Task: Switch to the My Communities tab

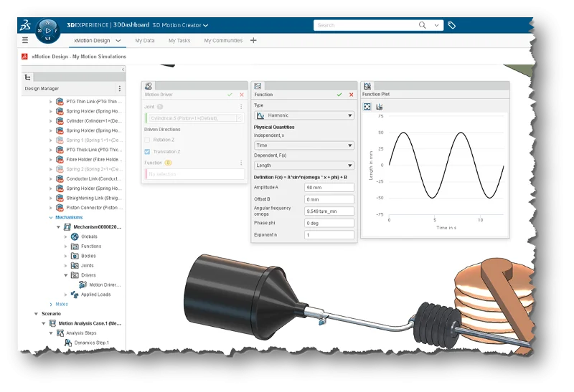Action: (223, 41)
